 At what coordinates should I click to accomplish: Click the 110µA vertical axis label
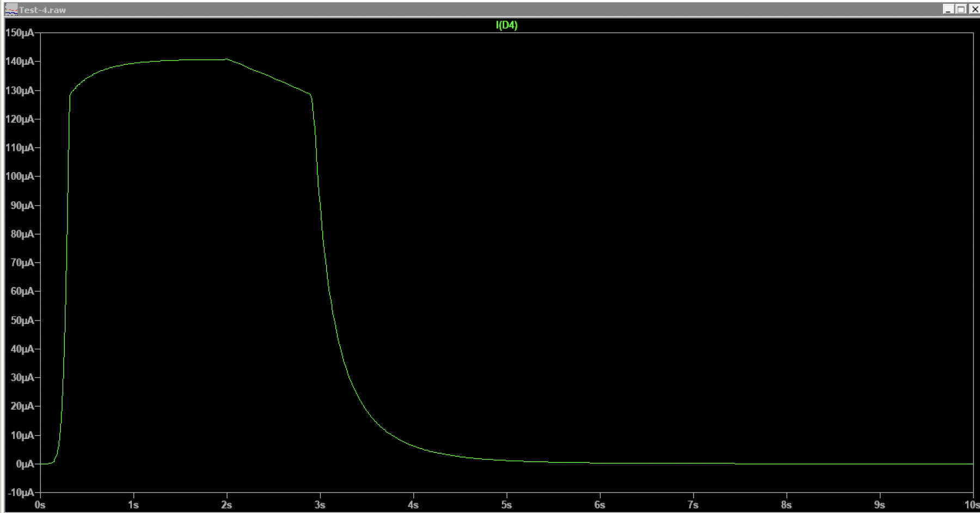(20, 148)
